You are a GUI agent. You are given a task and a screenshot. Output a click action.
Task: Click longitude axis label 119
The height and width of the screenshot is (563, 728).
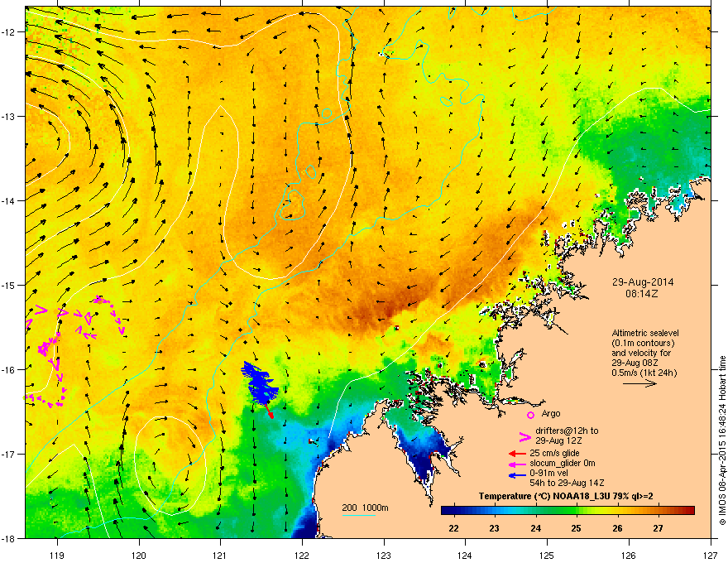[x=58, y=555]
